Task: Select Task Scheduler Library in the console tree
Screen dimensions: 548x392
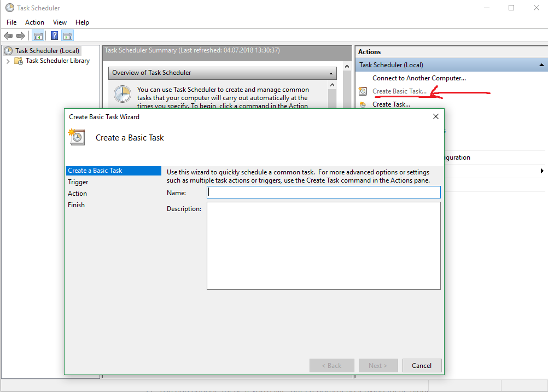Action: coord(57,61)
